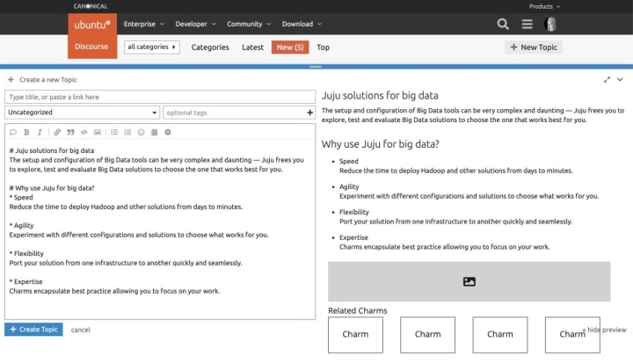633x364 pixels.
Task: Click the '* Agility' line in the editor
Action: [21, 226]
